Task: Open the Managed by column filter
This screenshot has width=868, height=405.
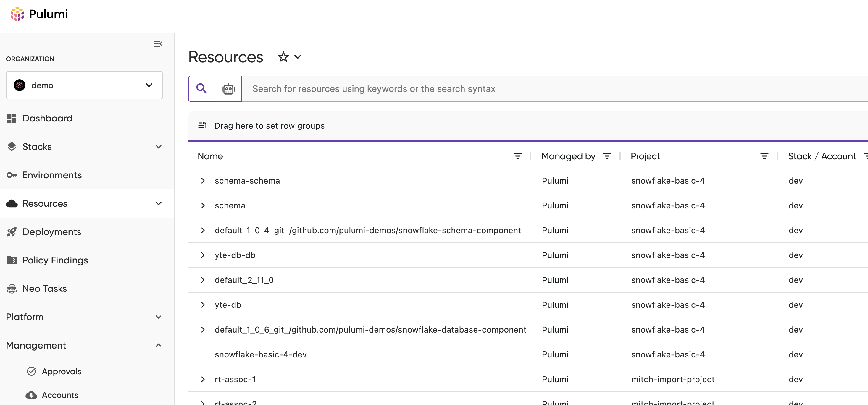Action: click(607, 156)
